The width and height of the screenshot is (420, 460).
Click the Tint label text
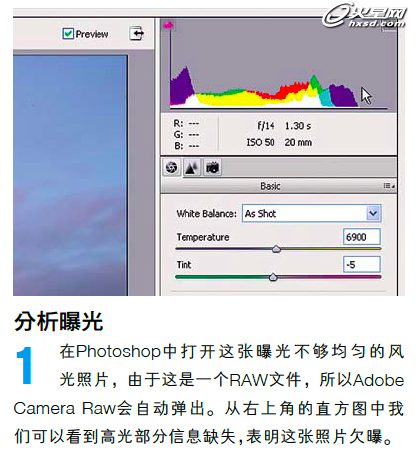click(184, 265)
